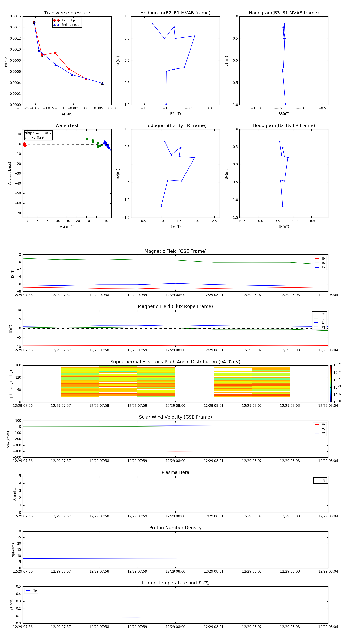Click the 'pitch angle (deg)' axis label

point(11,384)
